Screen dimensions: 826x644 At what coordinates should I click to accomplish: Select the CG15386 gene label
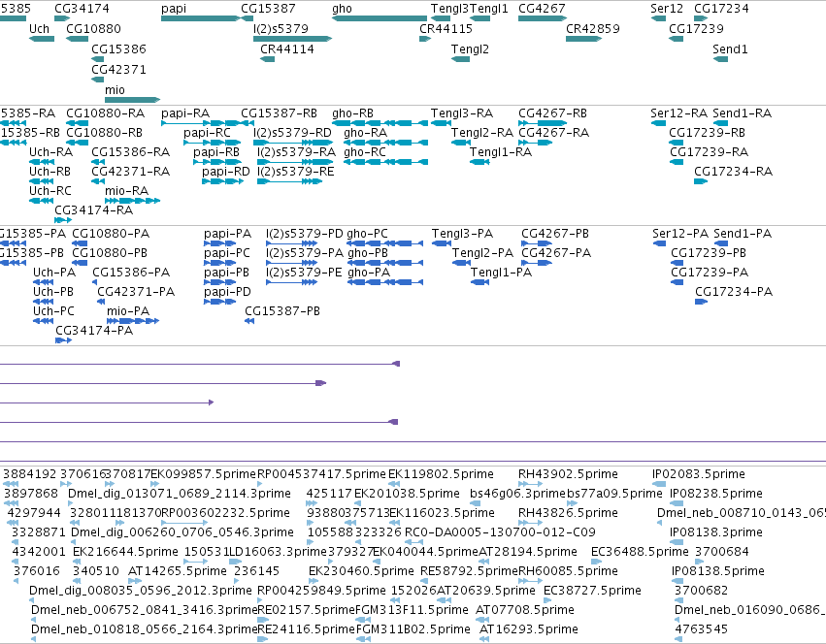118,48
